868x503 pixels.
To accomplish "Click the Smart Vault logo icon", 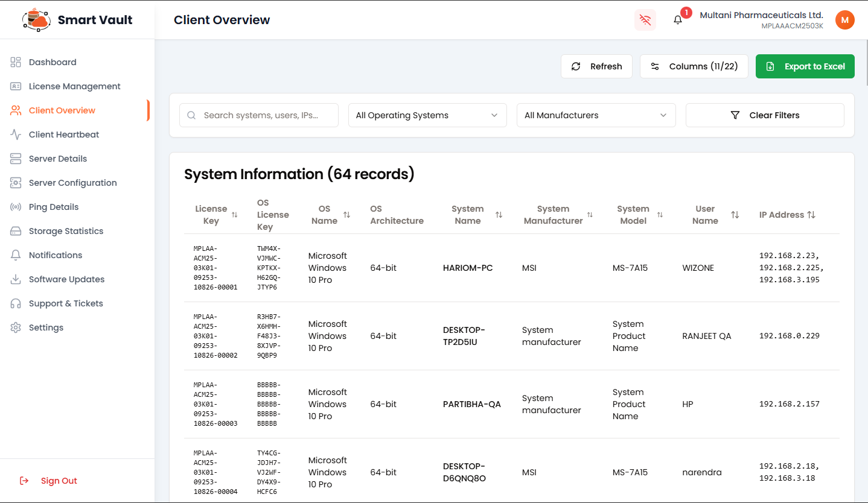I will coord(36,19).
